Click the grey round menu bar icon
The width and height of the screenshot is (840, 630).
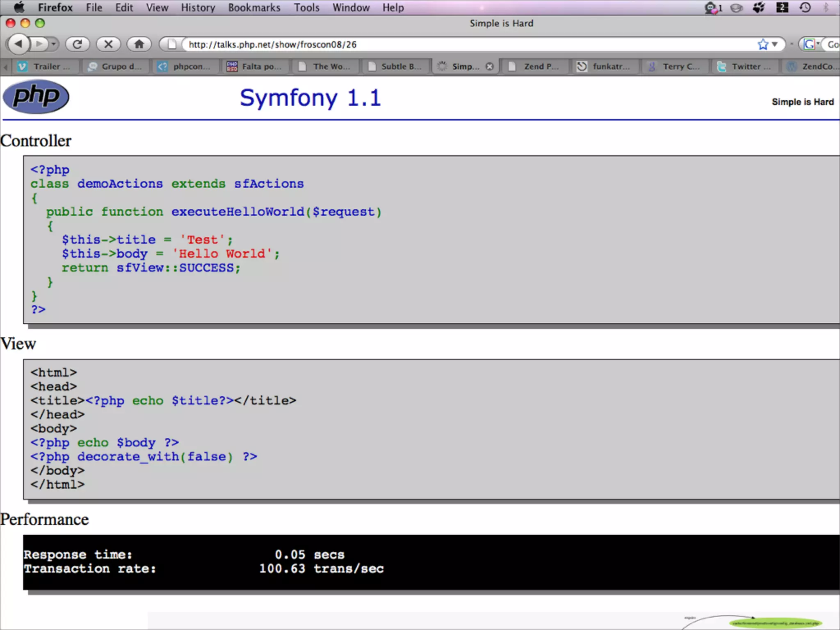coord(737,8)
